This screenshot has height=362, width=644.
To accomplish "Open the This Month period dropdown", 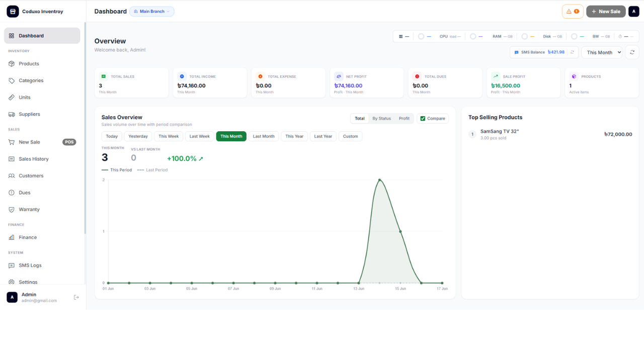I will (602, 52).
